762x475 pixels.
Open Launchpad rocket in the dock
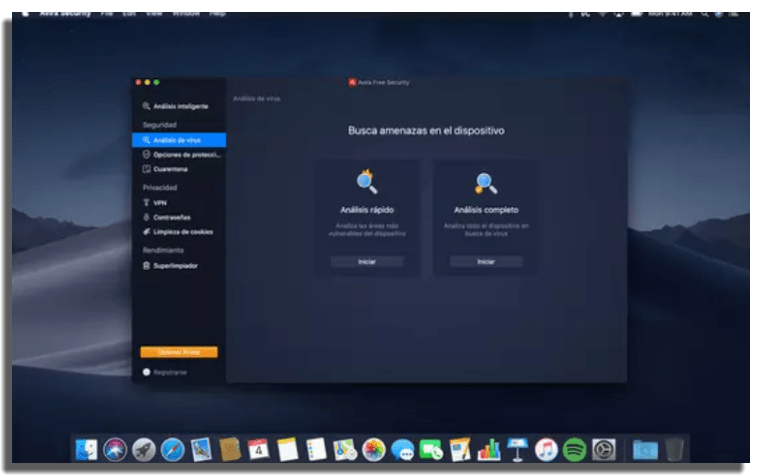coord(144,450)
